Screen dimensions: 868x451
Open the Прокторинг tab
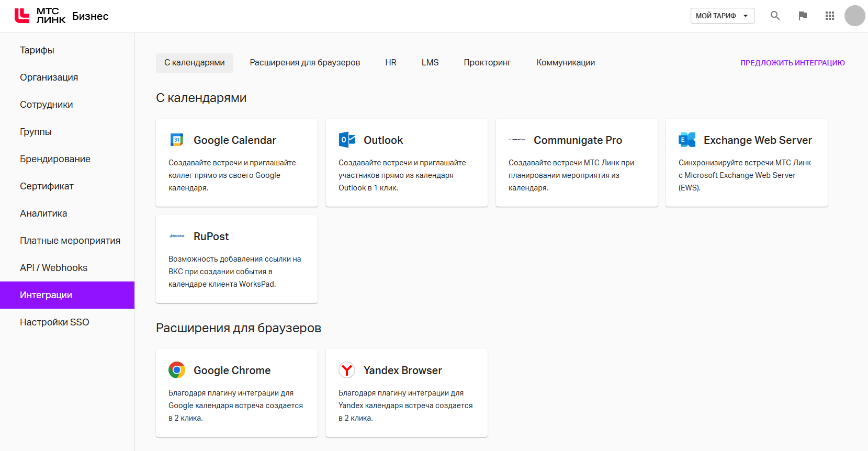point(487,63)
